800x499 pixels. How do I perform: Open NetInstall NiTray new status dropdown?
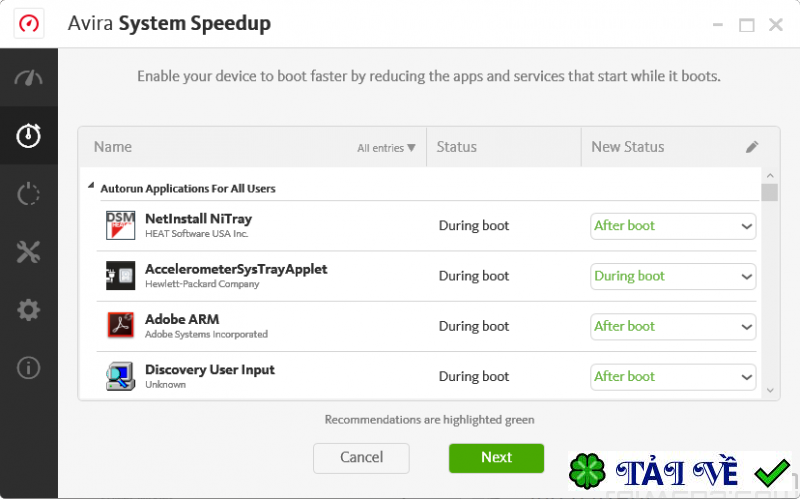point(673,226)
